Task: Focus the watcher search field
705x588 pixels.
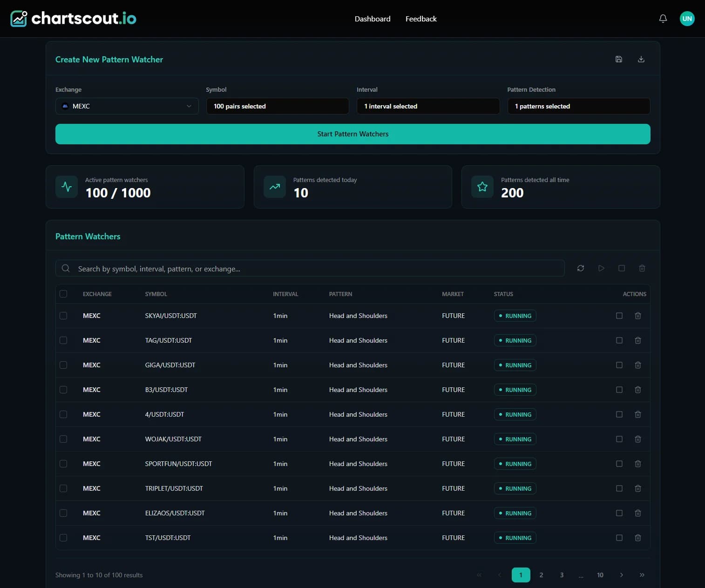Action: point(310,268)
